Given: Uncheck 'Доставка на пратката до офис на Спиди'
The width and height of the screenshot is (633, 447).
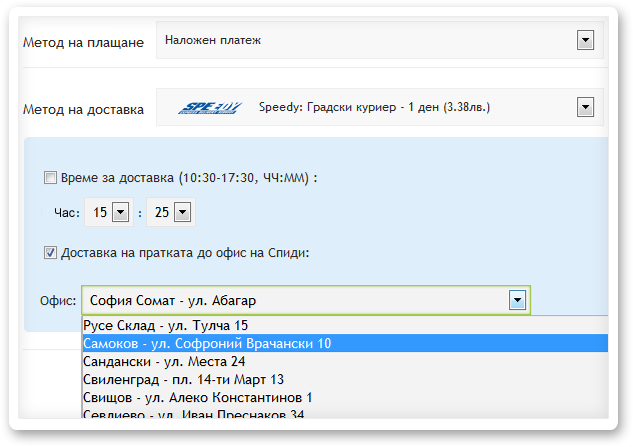Looking at the screenshot, I should (50, 253).
